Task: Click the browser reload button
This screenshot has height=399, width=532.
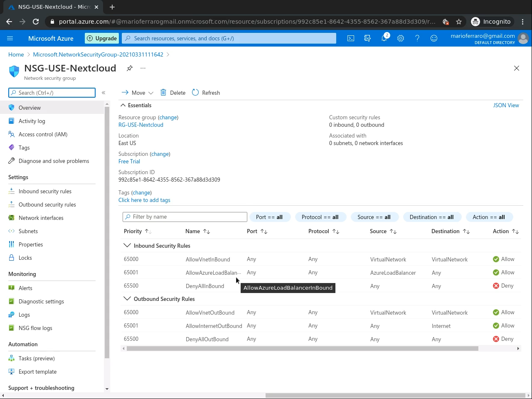Action: click(36, 22)
